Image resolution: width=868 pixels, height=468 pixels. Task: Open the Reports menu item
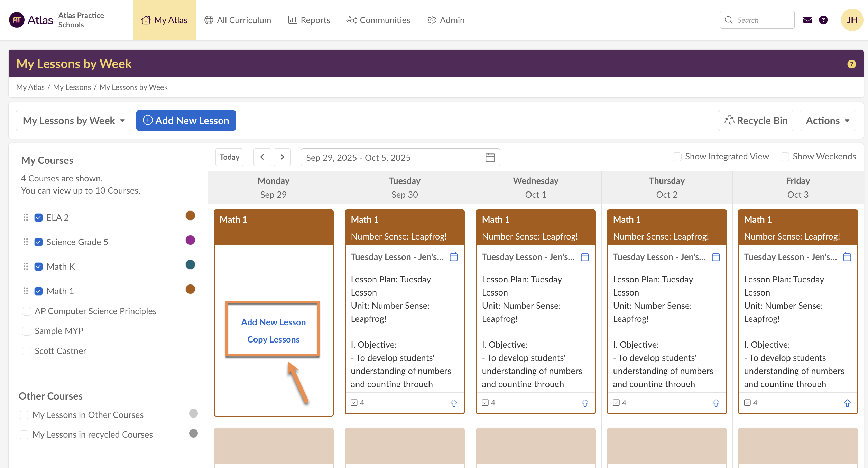coord(309,20)
